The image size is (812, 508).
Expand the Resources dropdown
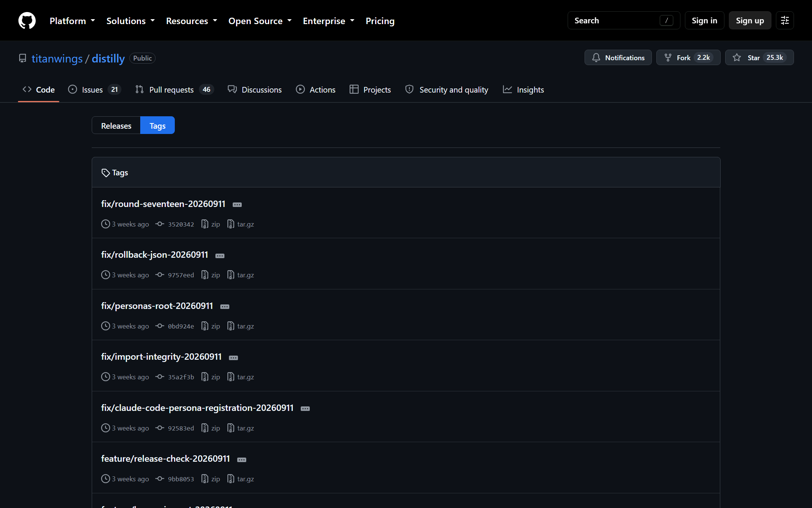pos(192,21)
